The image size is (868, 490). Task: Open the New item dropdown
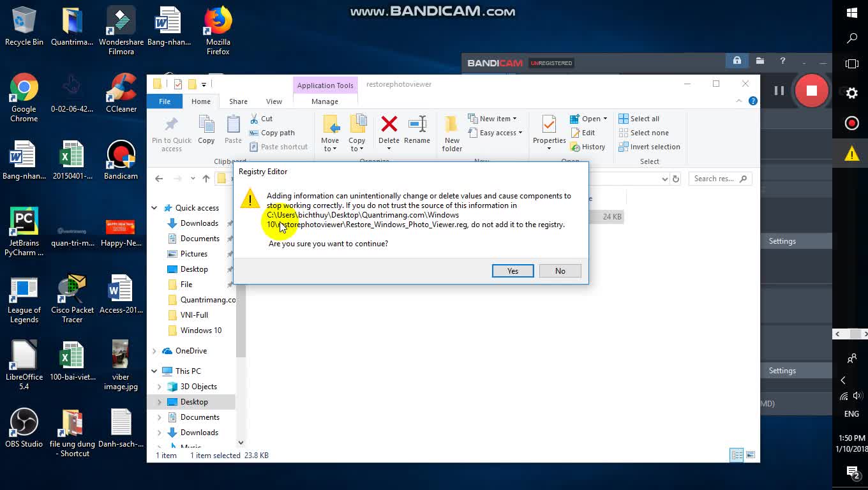492,119
